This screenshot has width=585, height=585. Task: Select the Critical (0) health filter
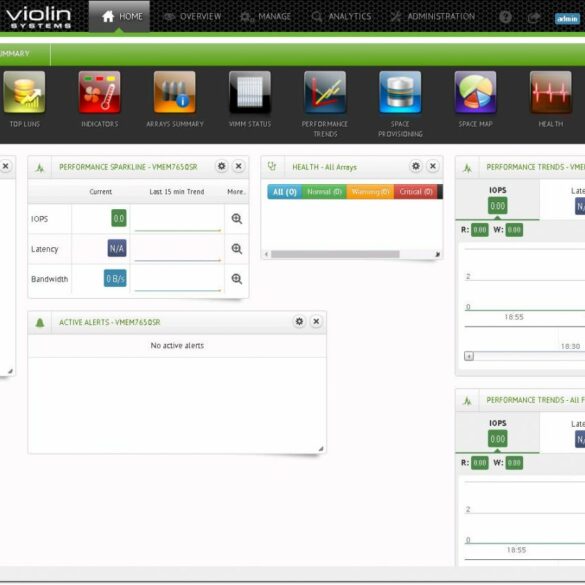pos(416,192)
